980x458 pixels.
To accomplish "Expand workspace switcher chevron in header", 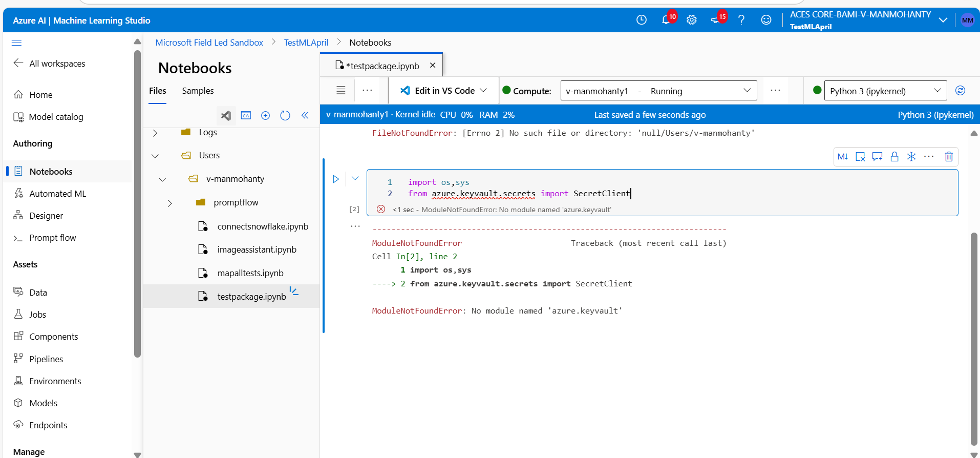I will 943,20.
